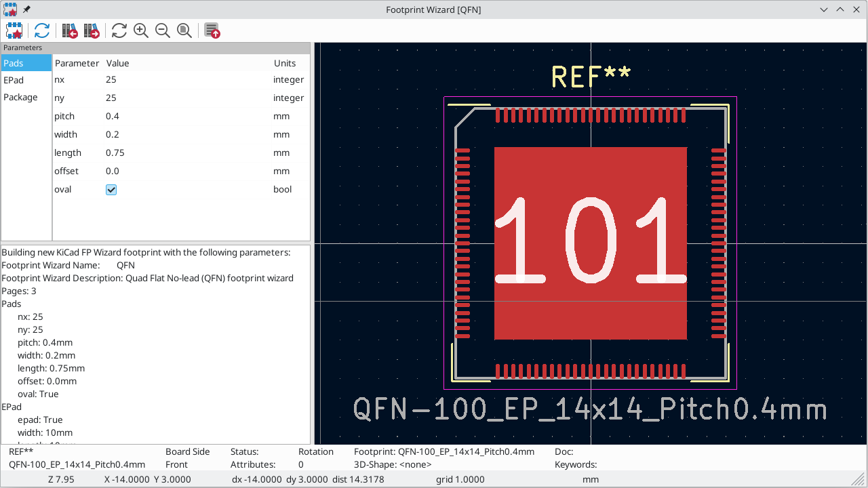Image resolution: width=868 pixels, height=488 pixels.
Task: Go to next parameter page
Action: click(x=92, y=30)
